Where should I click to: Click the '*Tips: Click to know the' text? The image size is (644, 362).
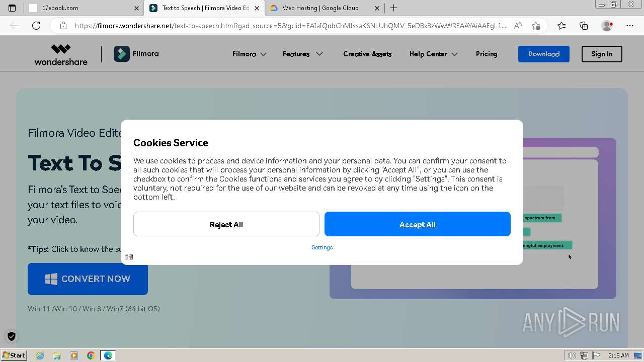click(x=74, y=249)
